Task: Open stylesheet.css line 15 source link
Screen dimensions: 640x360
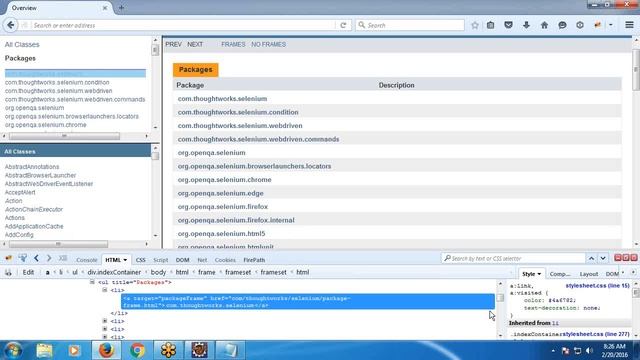Action: (x=597, y=286)
